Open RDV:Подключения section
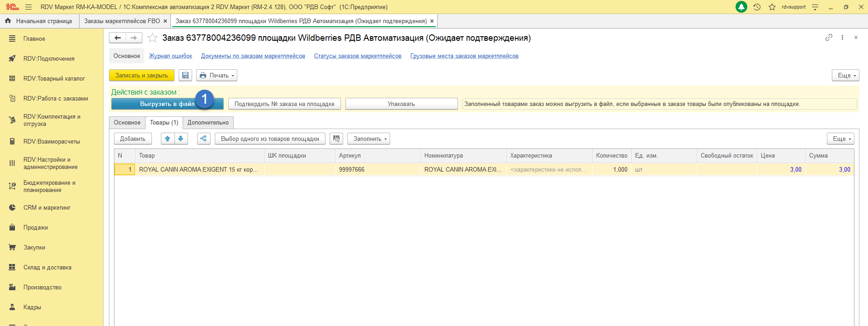The width and height of the screenshot is (868, 326). (49, 59)
